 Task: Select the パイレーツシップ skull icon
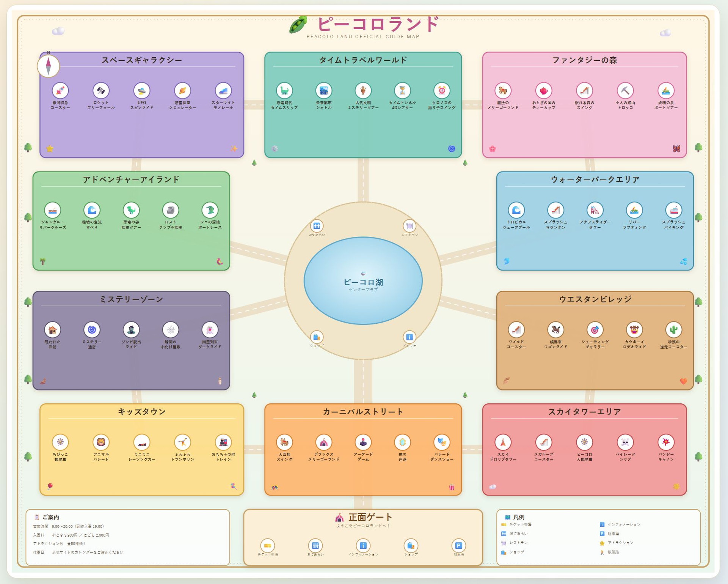pyautogui.click(x=625, y=442)
